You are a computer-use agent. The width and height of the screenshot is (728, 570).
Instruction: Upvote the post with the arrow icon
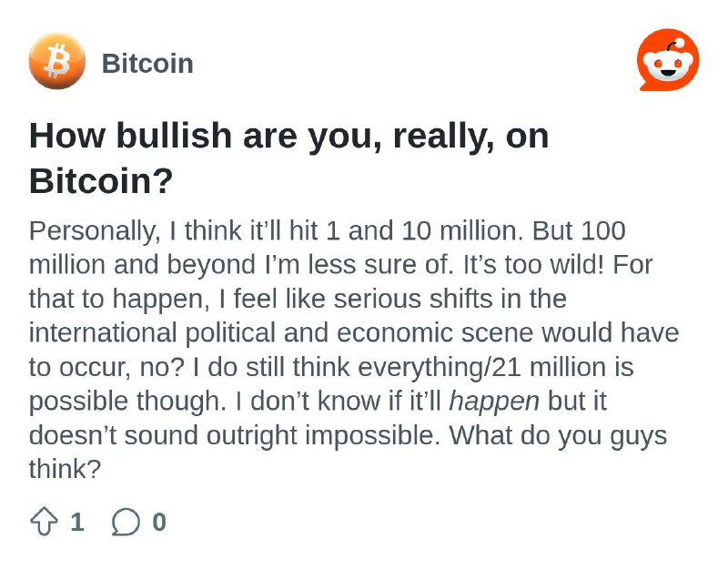pyautogui.click(x=44, y=521)
